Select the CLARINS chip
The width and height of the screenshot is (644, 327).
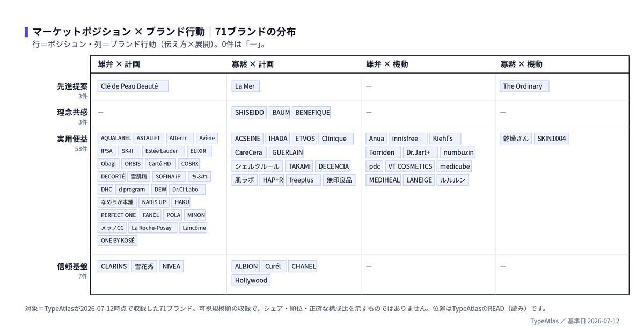tap(113, 266)
